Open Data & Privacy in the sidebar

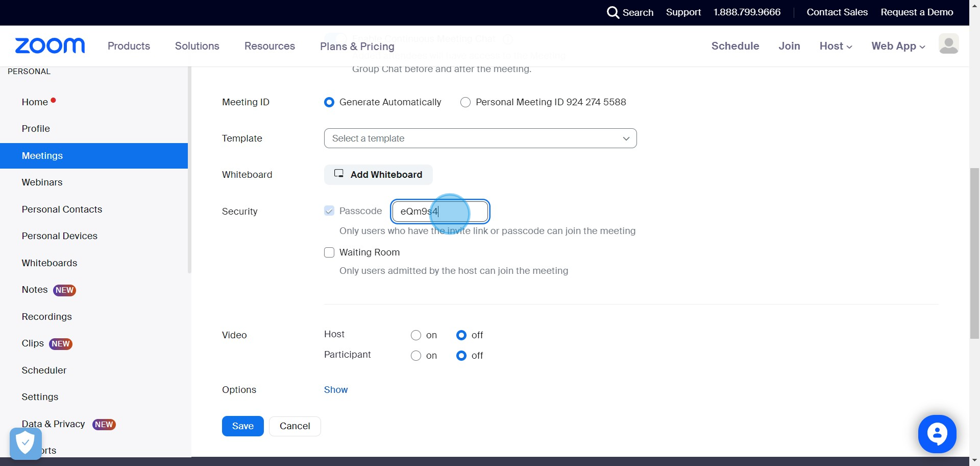53,424
